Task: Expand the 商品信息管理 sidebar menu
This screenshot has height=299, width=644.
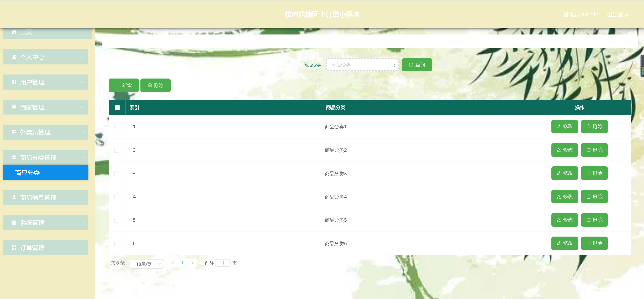Action: click(46, 198)
